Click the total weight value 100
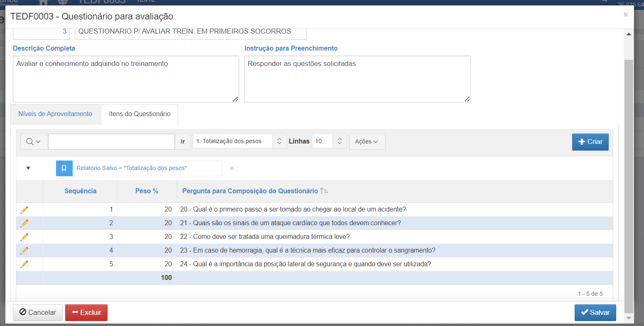 pyautogui.click(x=166, y=278)
